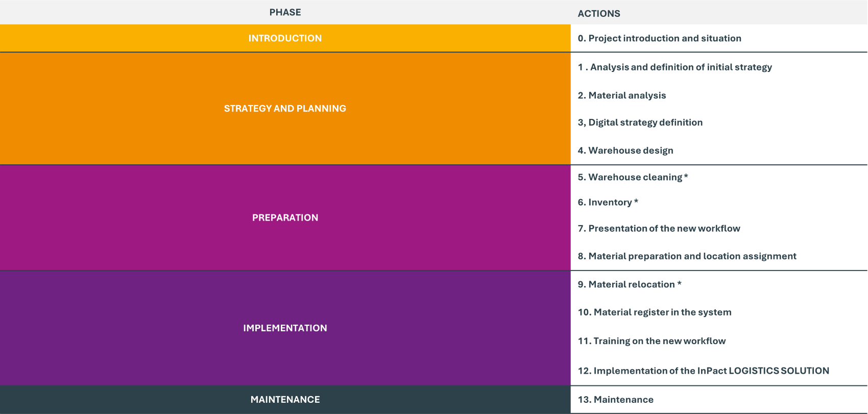The image size is (868, 414).
Task: Click the ACTIONS column header
Action: [x=599, y=14]
